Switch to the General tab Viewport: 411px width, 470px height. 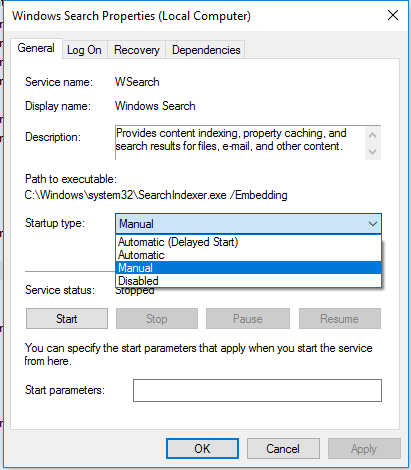(x=36, y=48)
